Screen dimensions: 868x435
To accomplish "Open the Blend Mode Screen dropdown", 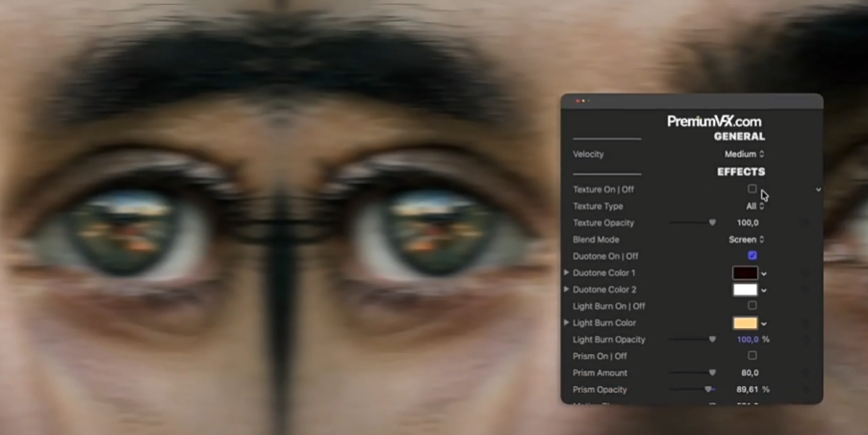I will [746, 240].
